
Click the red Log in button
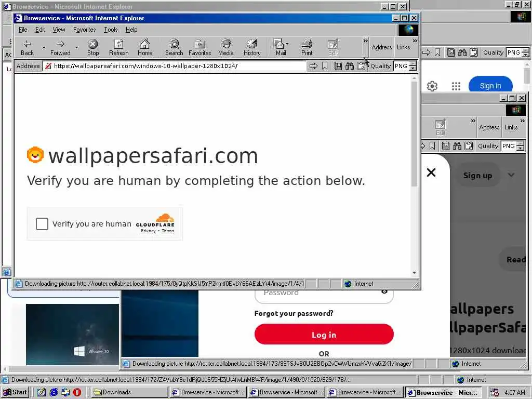(x=324, y=335)
